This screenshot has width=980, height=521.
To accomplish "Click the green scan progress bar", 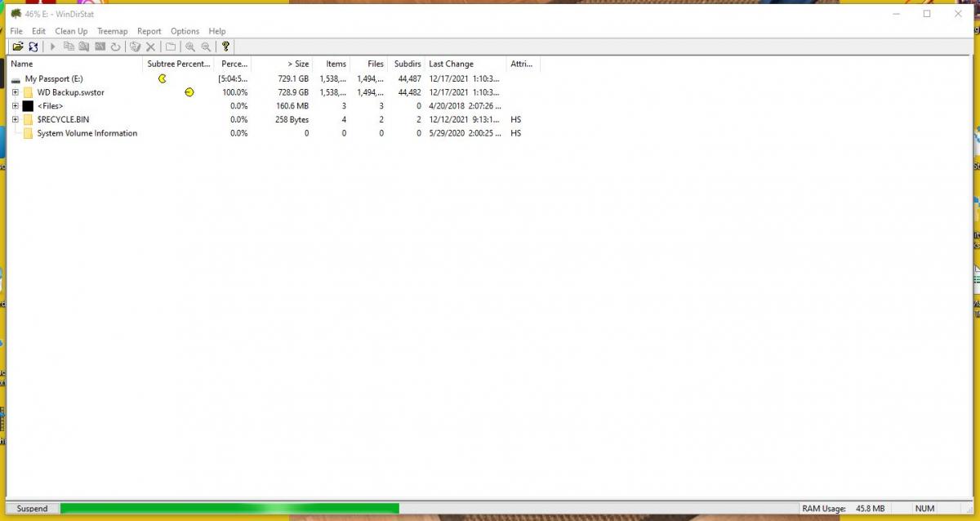I will 229,509.
